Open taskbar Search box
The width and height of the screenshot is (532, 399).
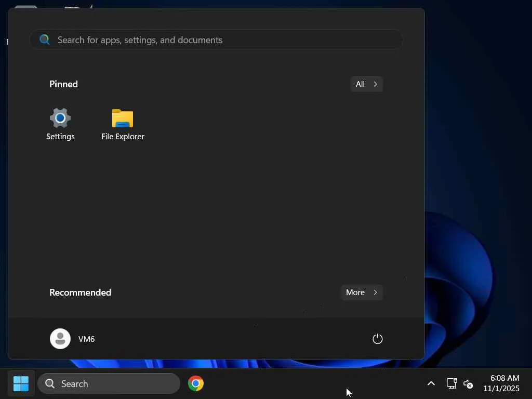(109, 384)
